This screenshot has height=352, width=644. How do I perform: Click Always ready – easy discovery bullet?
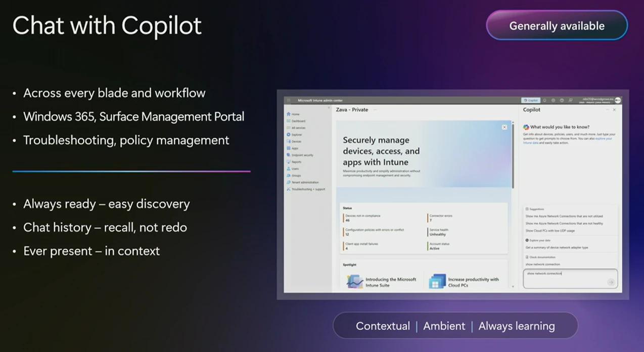point(107,204)
